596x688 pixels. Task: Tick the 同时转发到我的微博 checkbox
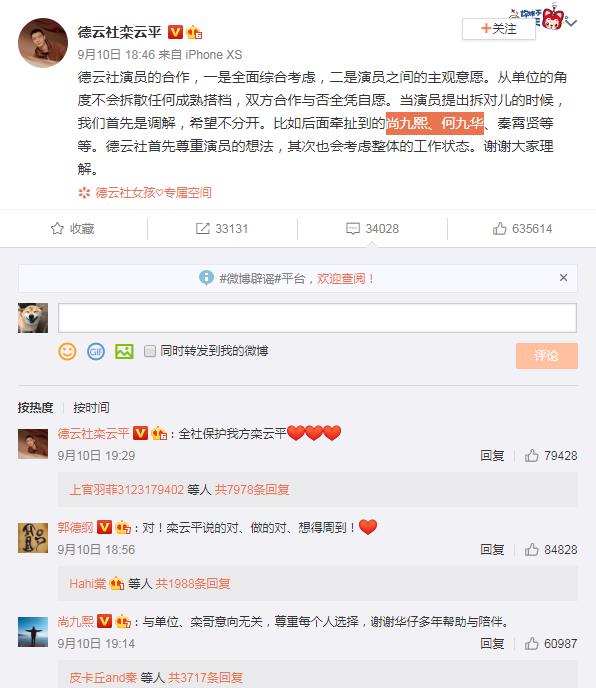coord(150,351)
